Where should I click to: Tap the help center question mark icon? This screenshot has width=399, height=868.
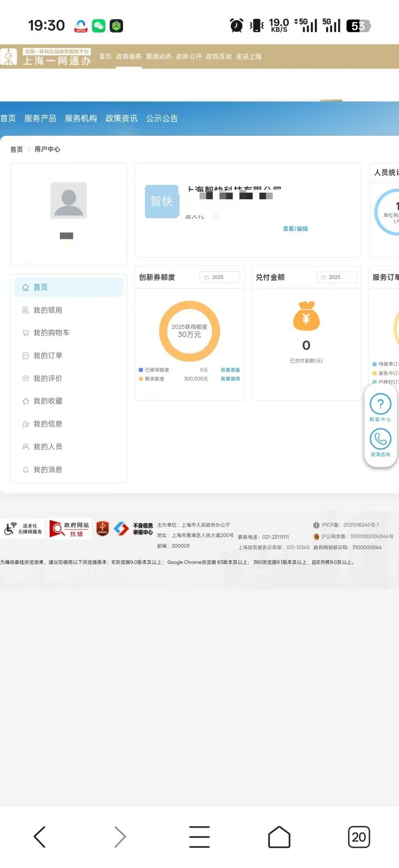pyautogui.click(x=380, y=404)
